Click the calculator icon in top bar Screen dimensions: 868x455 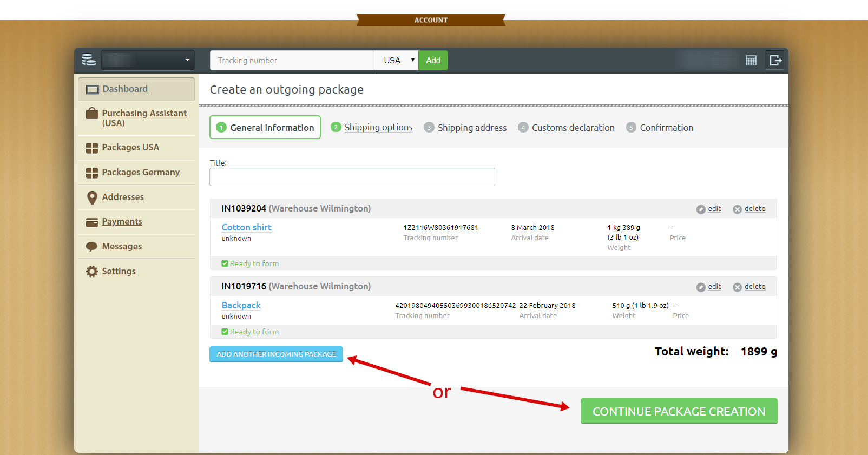[751, 61]
